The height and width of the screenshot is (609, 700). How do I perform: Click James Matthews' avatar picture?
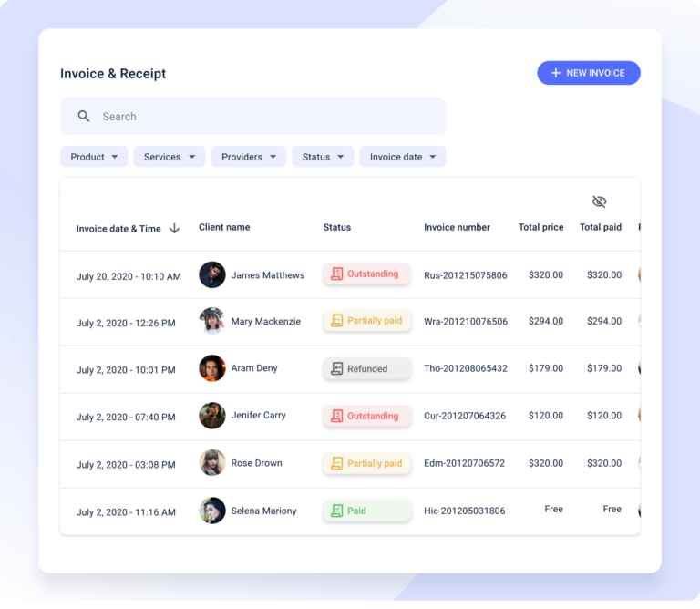212,275
